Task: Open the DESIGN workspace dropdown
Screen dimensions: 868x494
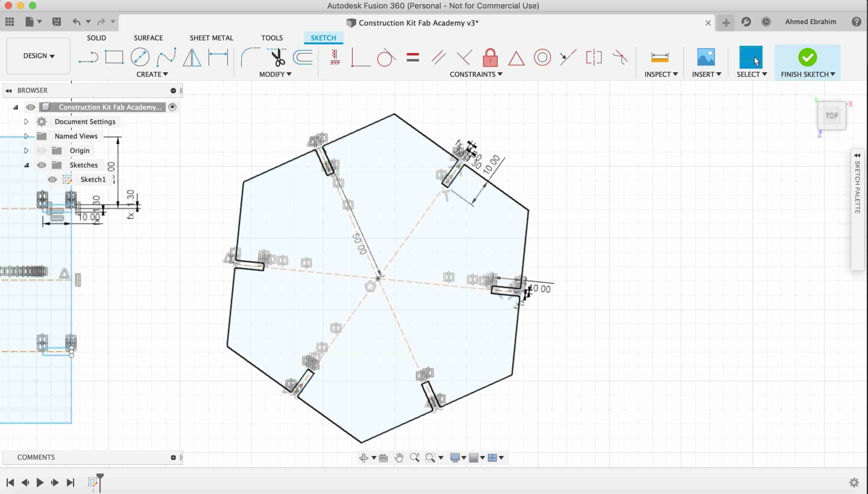Action: coord(38,56)
